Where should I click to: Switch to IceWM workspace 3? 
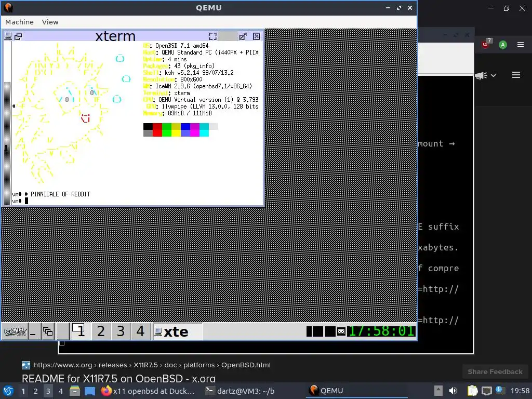[x=121, y=331]
